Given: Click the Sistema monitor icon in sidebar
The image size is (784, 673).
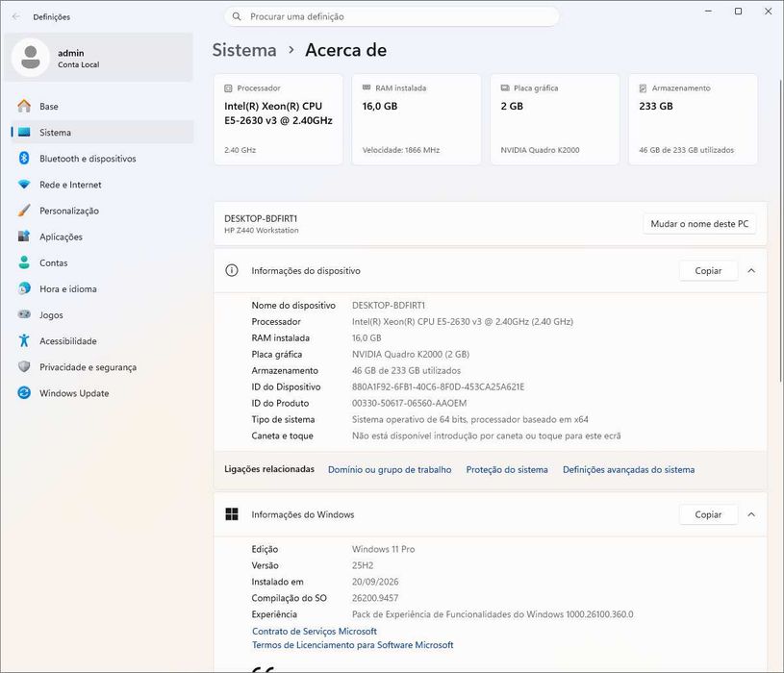Looking at the screenshot, I should tap(24, 133).
